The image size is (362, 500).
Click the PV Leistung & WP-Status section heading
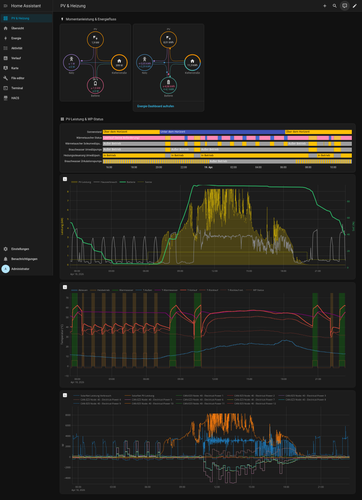(84, 119)
